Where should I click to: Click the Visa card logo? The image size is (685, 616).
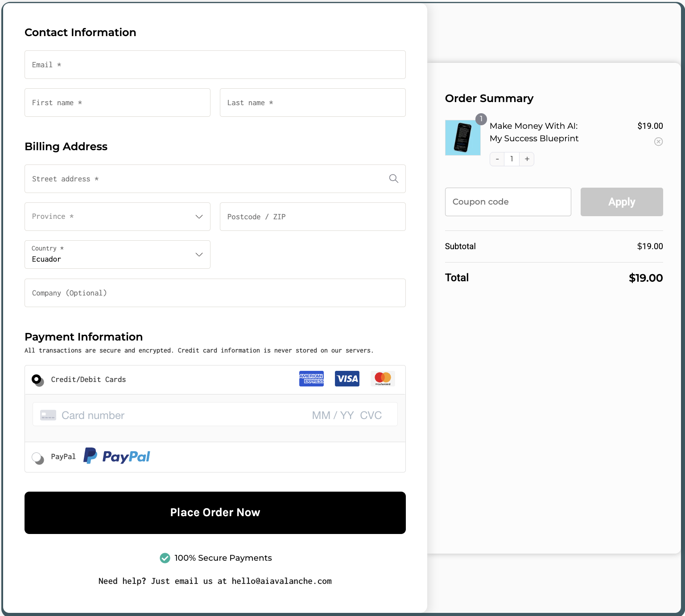click(x=347, y=379)
